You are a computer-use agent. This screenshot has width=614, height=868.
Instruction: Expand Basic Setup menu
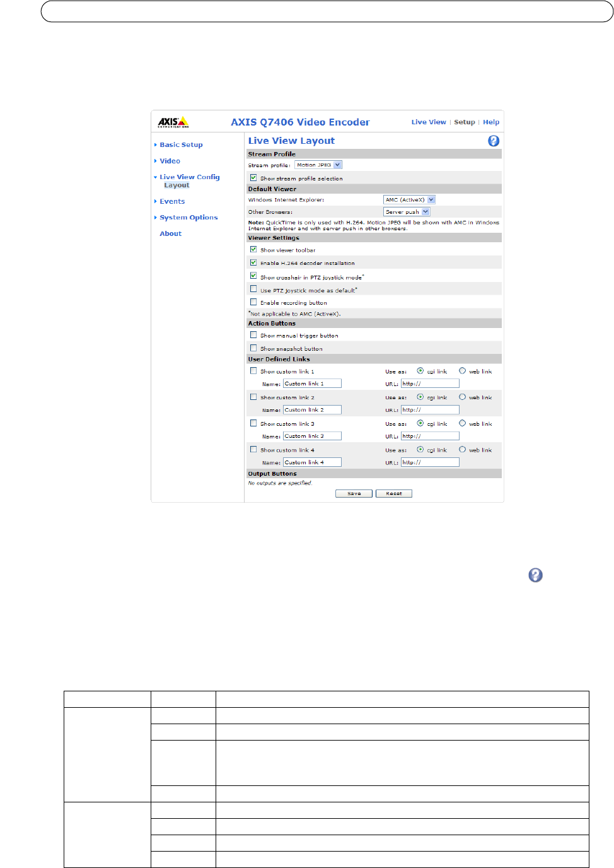point(181,145)
